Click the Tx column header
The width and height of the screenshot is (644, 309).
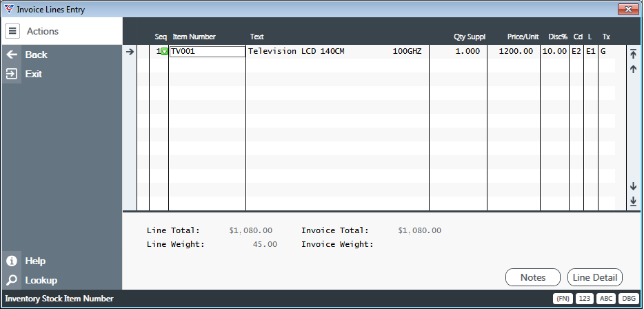tap(606, 37)
